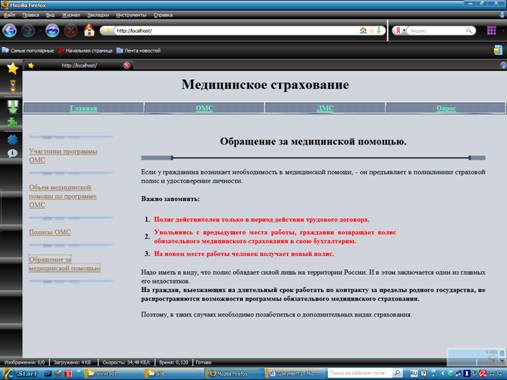The image size is (507, 380).
Task: Select the ОМС navigation tab
Action: pyautogui.click(x=204, y=108)
